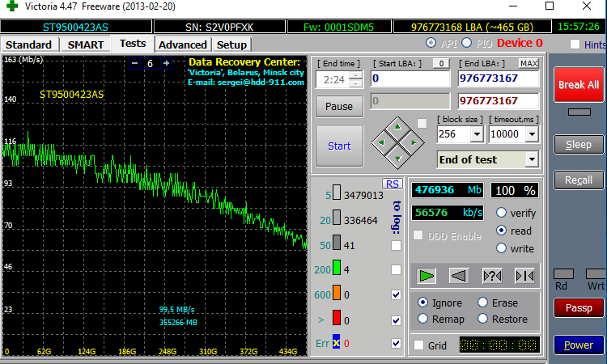The image size is (607, 364).
Task: Click the MAX button for End LBA
Action: click(x=528, y=63)
